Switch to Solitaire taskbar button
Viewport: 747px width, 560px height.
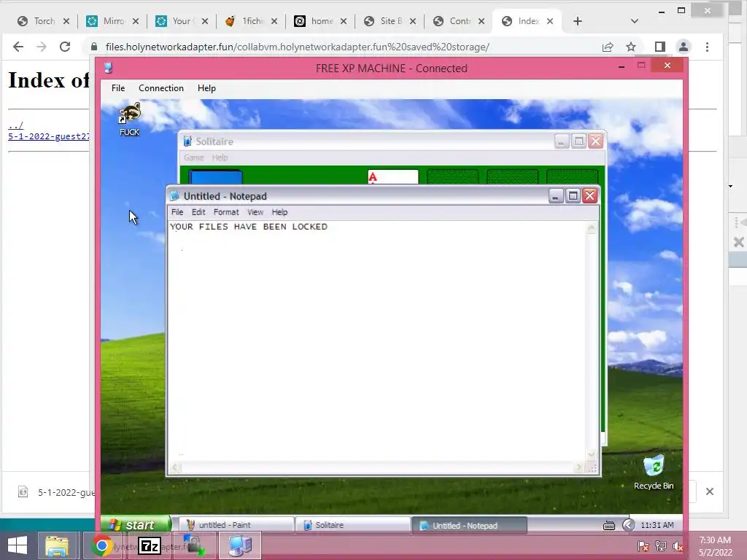[352, 525]
